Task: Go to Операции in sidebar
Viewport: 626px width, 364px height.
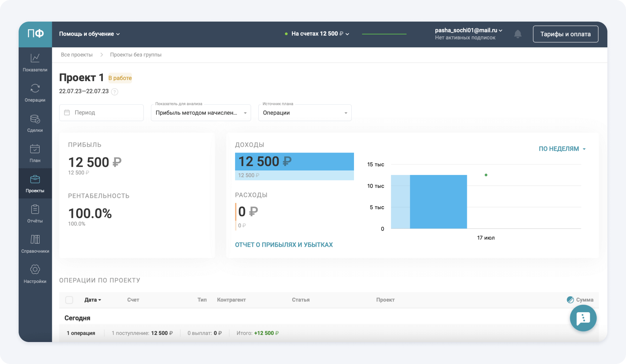Action: (35, 93)
